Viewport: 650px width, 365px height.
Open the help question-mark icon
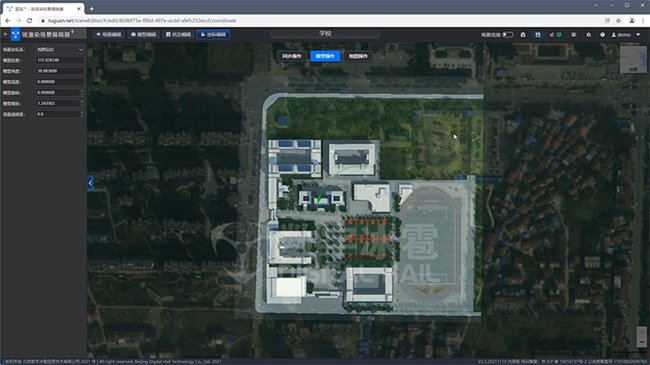(602, 35)
